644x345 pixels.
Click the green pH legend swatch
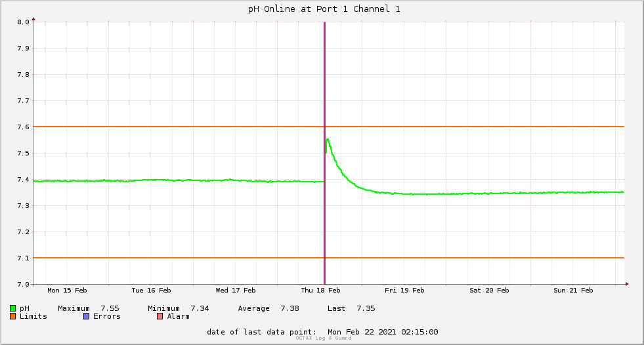pos(12,308)
